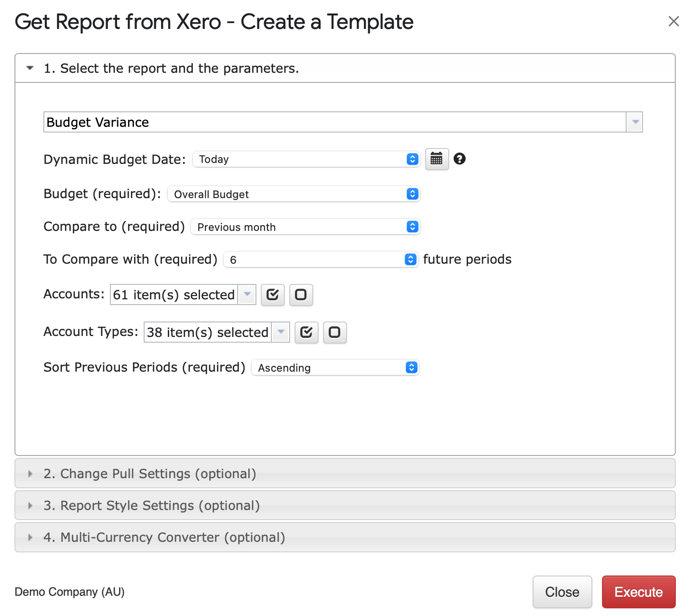Click the future periods text

[467, 259]
